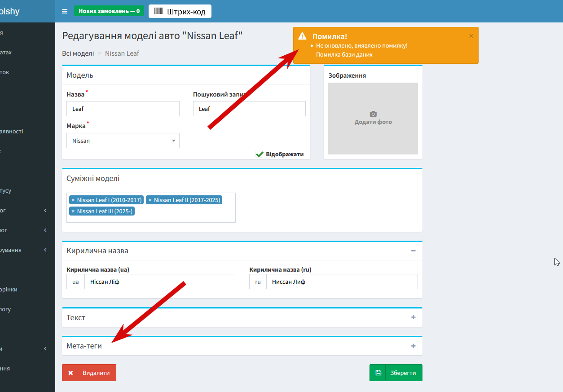Click the Модель panel heading
Screen dimensions: 563x392
80,75
